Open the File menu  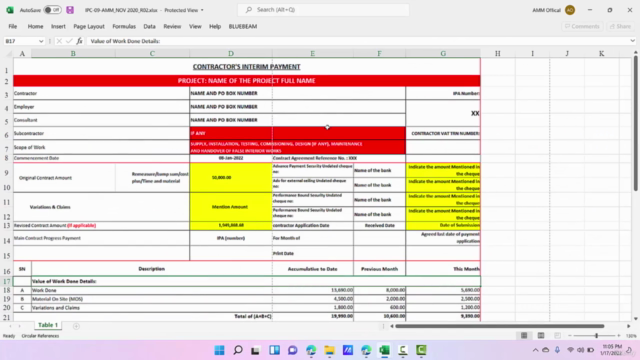[13, 26]
